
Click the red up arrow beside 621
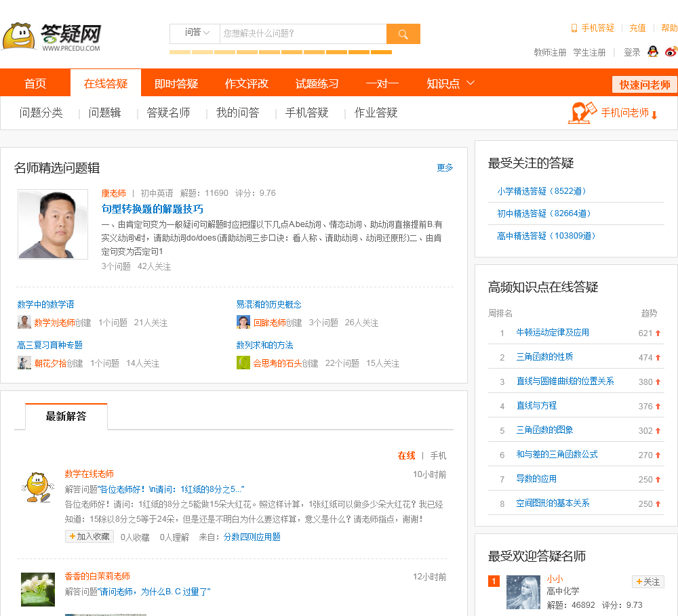[x=658, y=333]
